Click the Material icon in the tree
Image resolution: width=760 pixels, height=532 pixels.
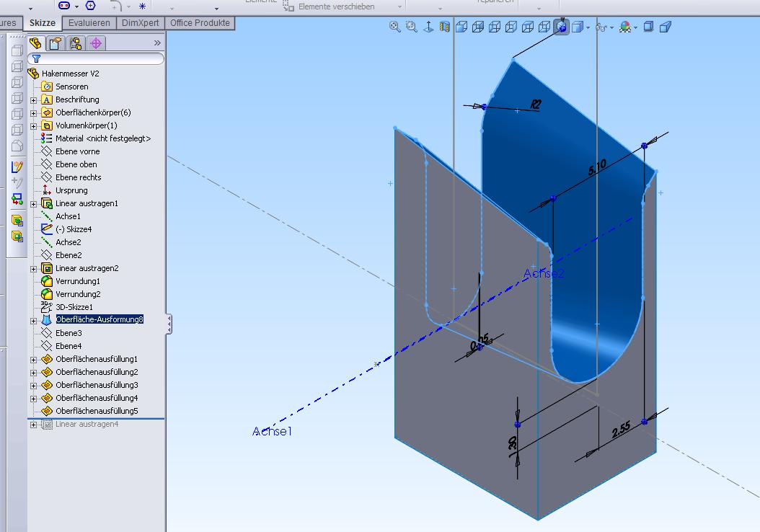(x=47, y=138)
